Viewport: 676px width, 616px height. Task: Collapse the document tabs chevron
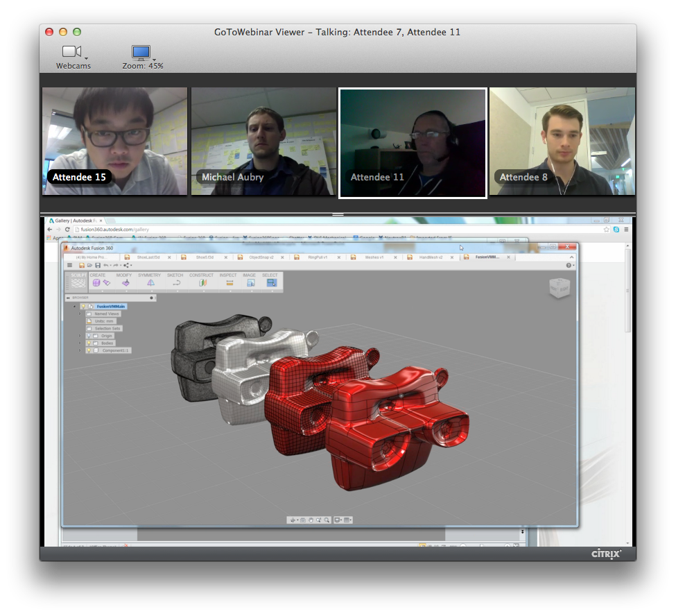(572, 257)
